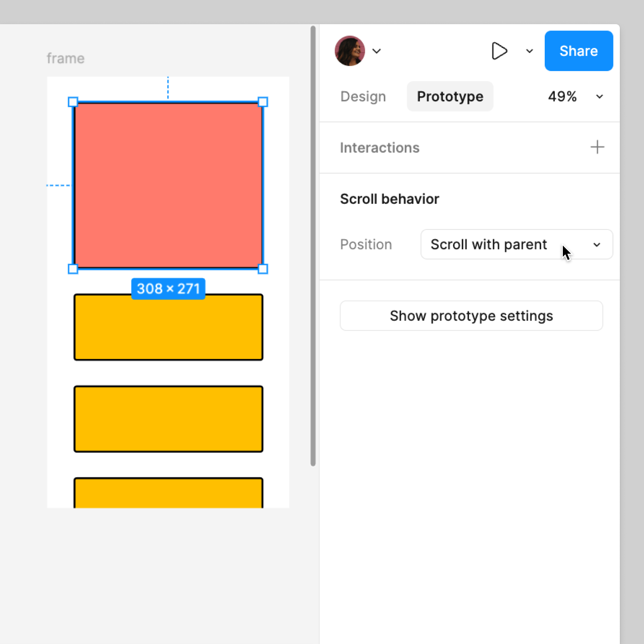Click the Share button
The width and height of the screenshot is (644, 644).
pos(578,51)
